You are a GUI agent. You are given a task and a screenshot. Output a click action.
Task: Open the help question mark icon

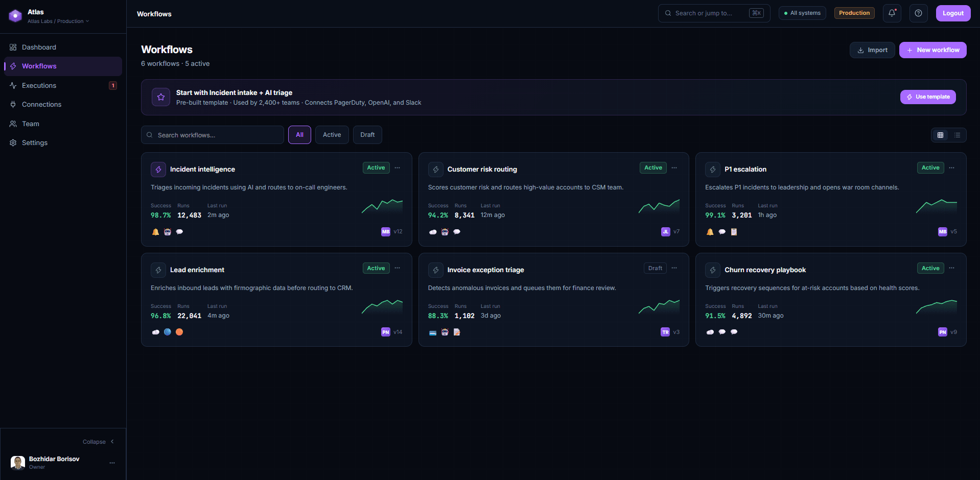(918, 13)
